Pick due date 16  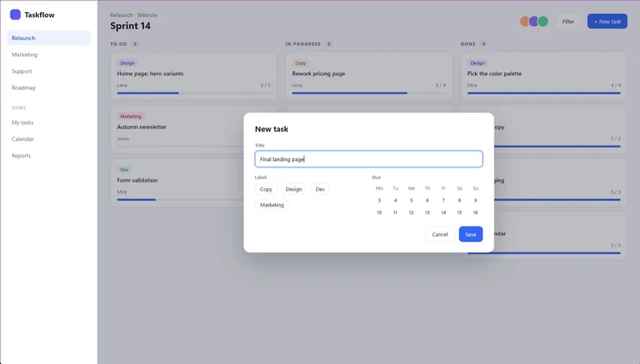pos(475,213)
